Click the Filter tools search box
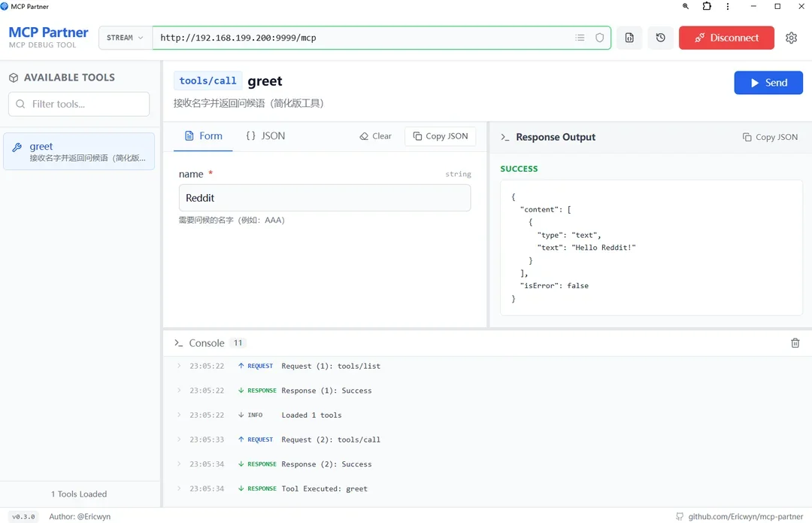The width and height of the screenshot is (812, 523). pos(79,104)
